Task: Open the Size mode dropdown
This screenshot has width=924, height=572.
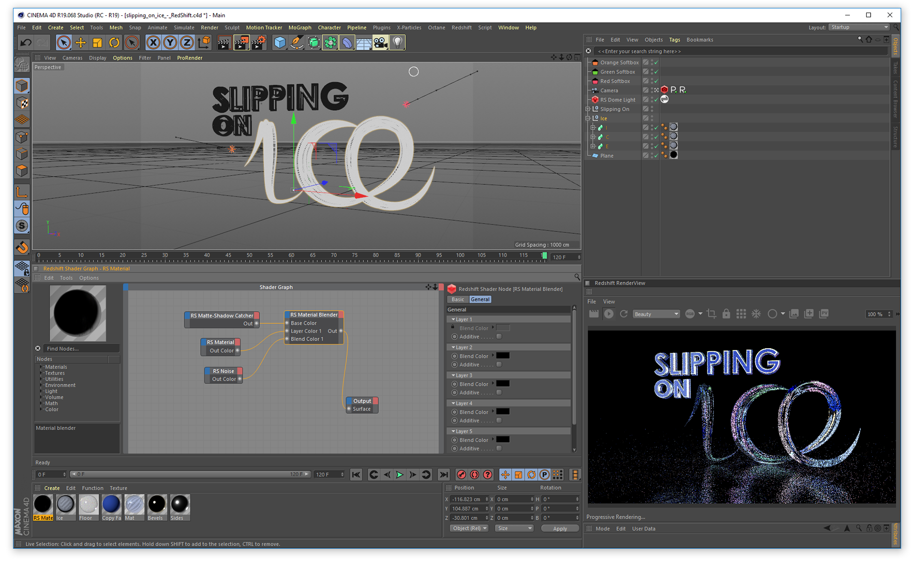Action: click(x=514, y=528)
